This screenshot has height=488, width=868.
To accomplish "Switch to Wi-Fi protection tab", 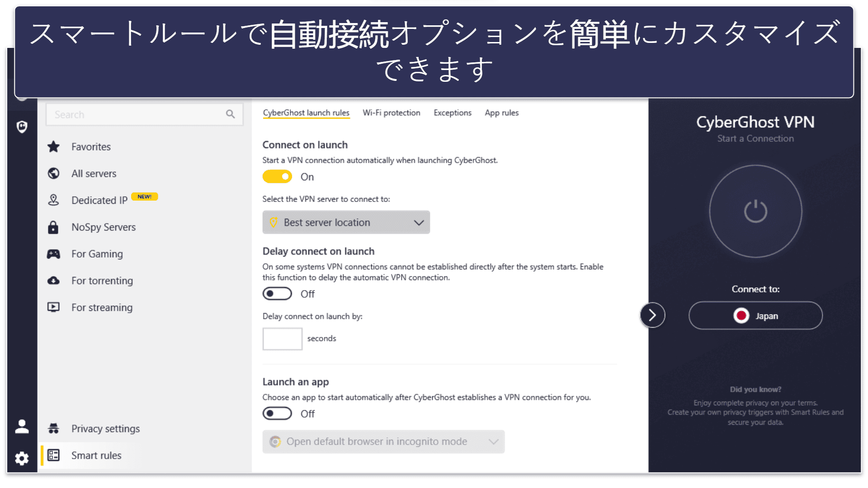I will click(391, 113).
